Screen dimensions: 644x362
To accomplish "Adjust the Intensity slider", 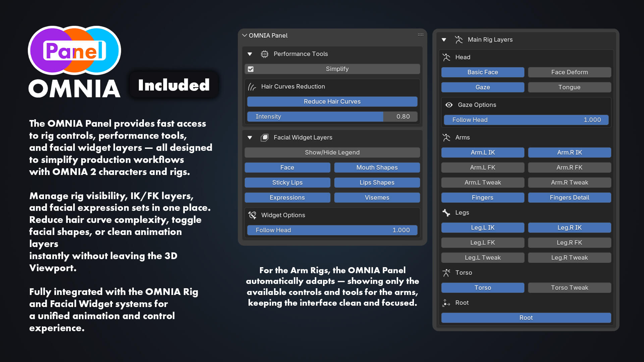I will (x=332, y=117).
